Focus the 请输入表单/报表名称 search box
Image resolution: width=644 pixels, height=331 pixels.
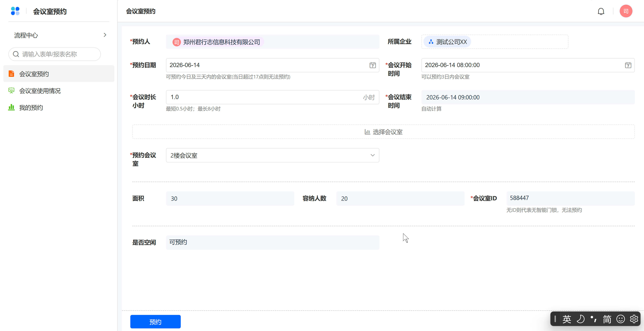[x=55, y=54]
